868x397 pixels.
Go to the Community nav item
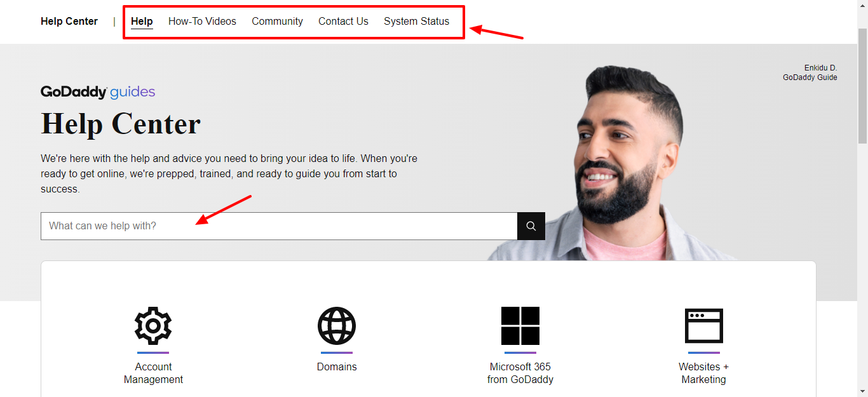pyautogui.click(x=277, y=22)
